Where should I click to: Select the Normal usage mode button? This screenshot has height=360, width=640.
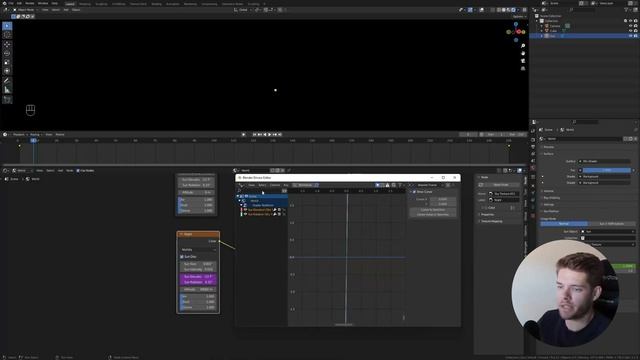(x=564, y=224)
